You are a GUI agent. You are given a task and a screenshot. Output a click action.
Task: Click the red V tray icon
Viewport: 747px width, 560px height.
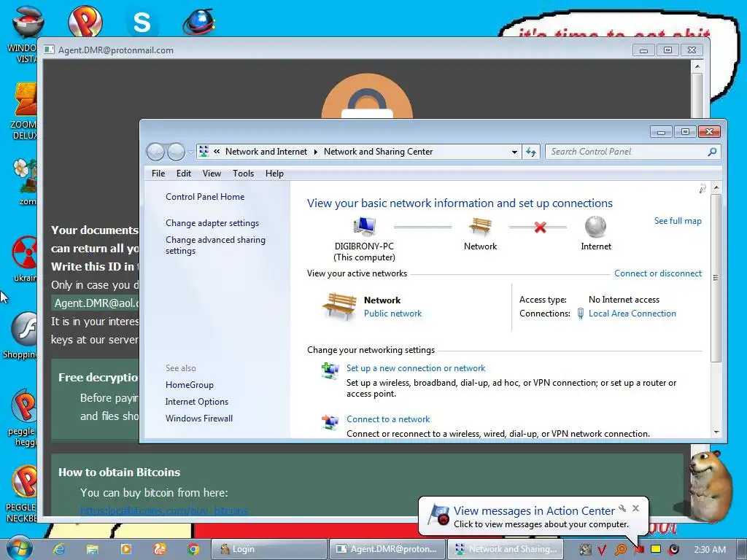[602, 550]
